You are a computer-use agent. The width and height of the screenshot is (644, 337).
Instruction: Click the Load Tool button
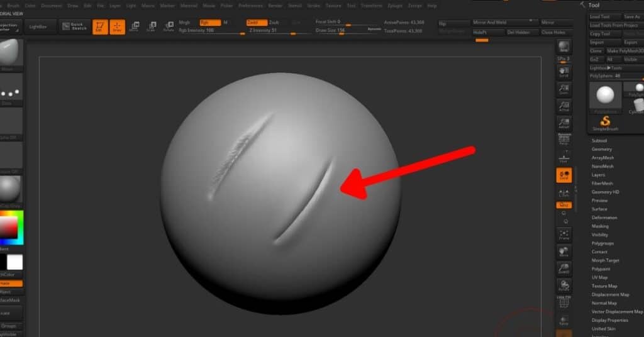(604, 17)
